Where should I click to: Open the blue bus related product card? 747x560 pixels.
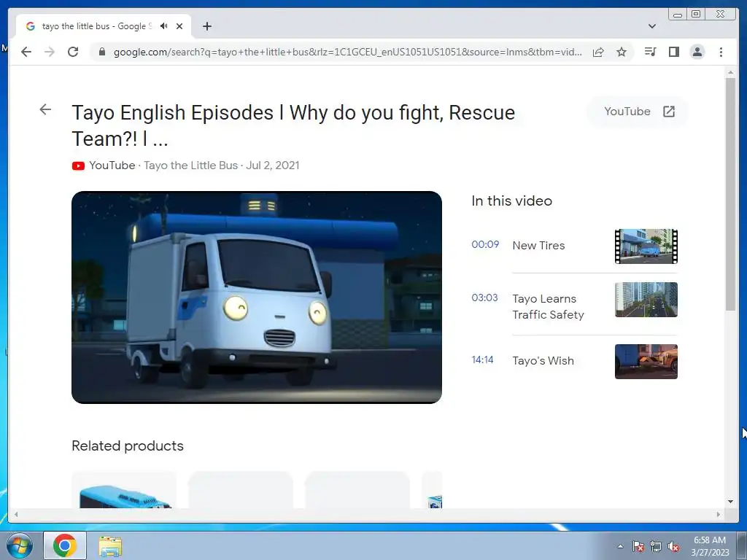tap(124, 490)
